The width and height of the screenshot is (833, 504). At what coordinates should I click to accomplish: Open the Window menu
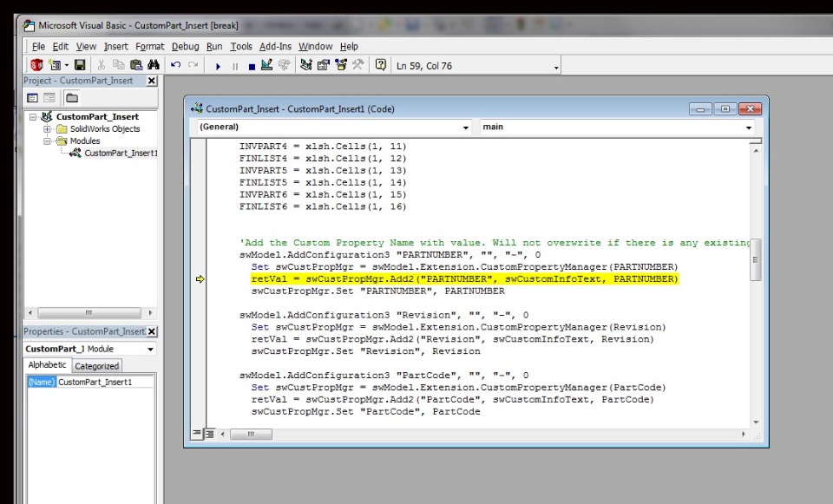[x=316, y=47]
